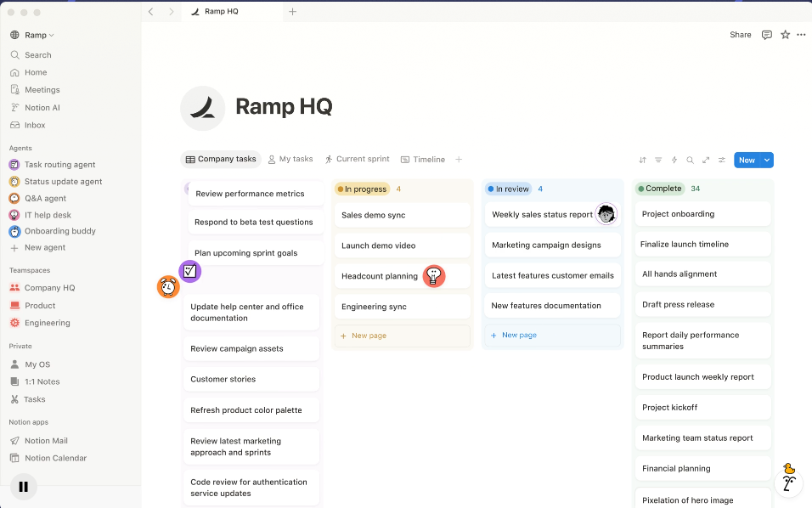Click the In progress status label
Screen dimensions: 812x508
(362, 189)
